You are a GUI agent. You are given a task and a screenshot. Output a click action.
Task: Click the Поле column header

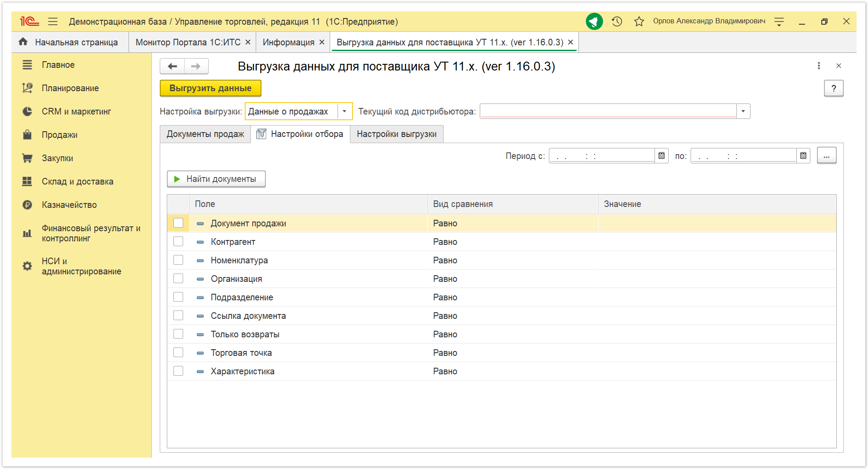click(308, 204)
